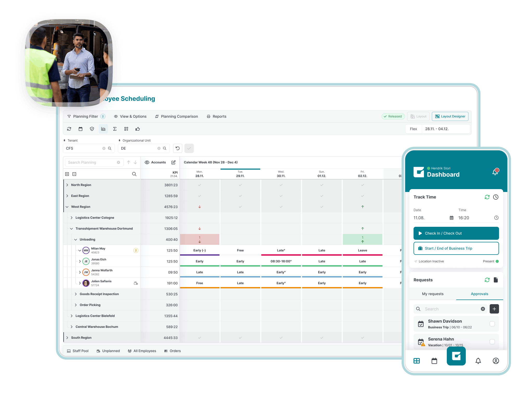Screen dimensions: 532x399
Task: Click the sum (sigma) toolbar icon
Action: tap(115, 129)
